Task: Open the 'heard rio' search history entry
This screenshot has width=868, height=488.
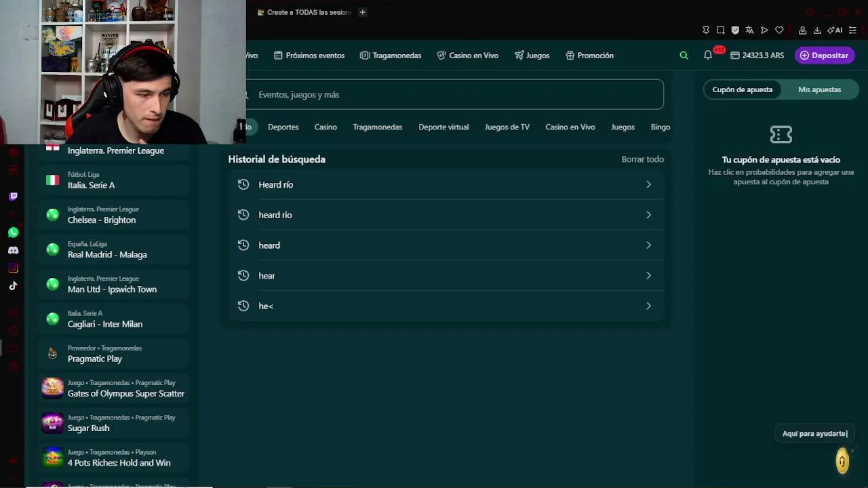Action: pos(446,215)
